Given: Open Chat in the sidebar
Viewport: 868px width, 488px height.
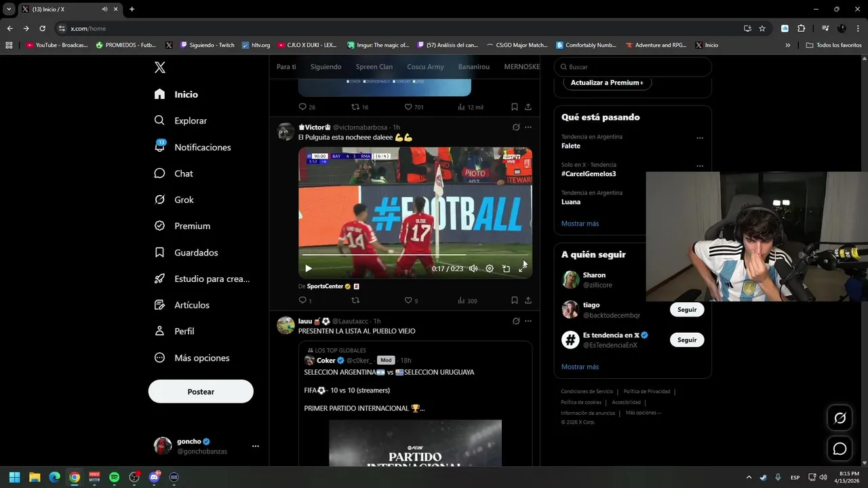Looking at the screenshot, I should [x=174, y=174].
